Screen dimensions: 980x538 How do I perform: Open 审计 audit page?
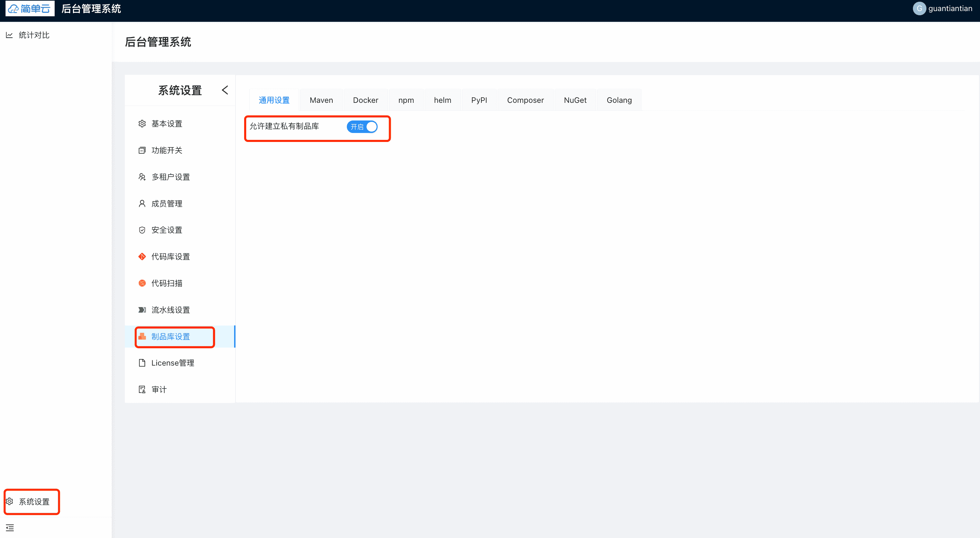159,389
